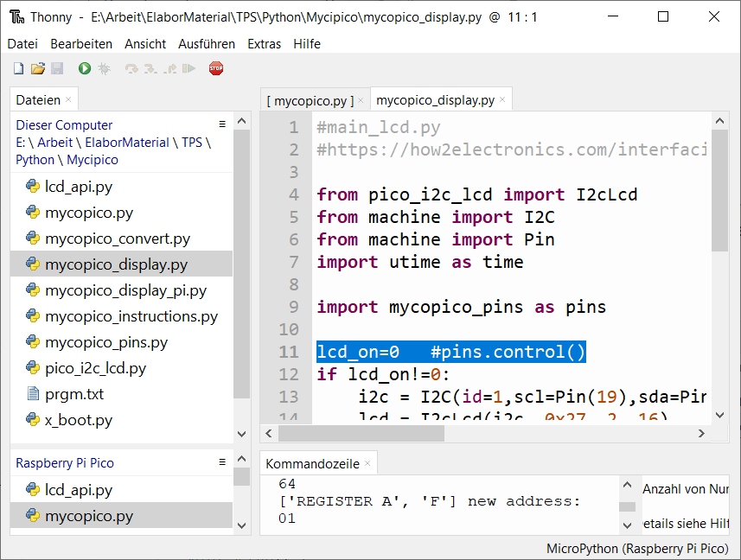Click the Resume debug icon
The width and height of the screenshot is (741, 560).
click(188, 68)
